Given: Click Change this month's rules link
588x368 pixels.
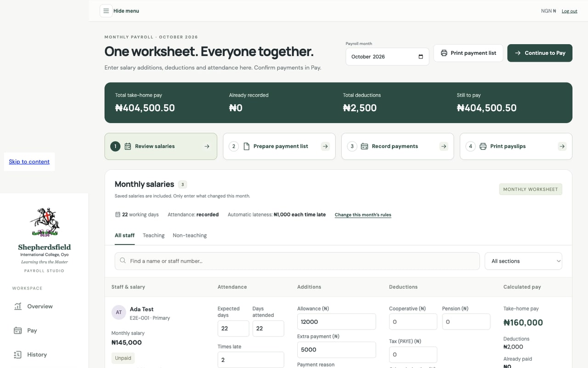Looking at the screenshot, I should tap(363, 215).
